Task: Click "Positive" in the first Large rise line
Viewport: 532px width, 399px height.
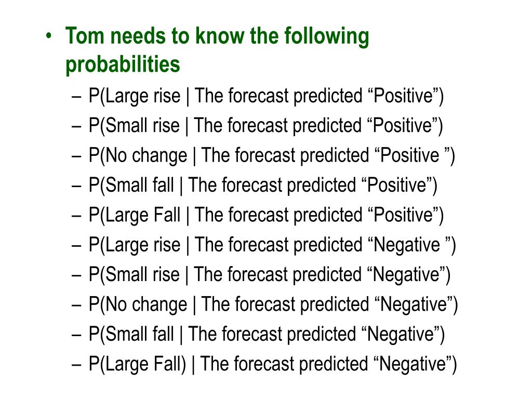Action: point(403,96)
